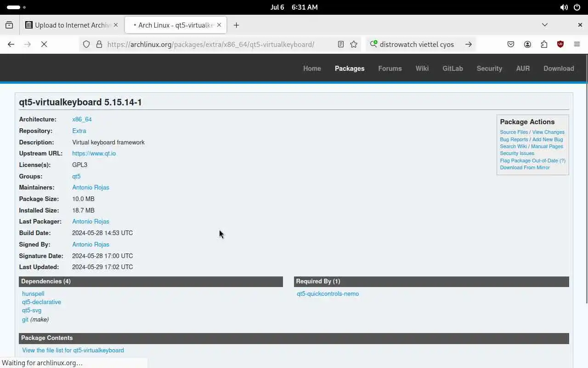Go back to previous page
Screen dimensions: 588x368
point(11,44)
